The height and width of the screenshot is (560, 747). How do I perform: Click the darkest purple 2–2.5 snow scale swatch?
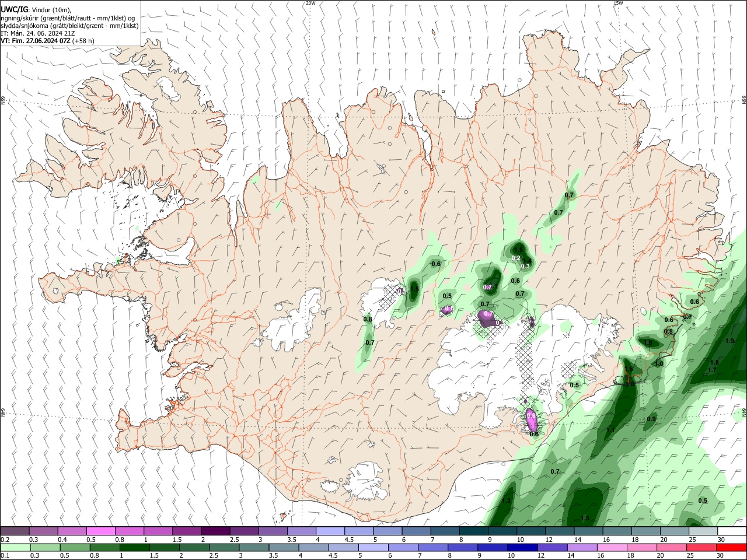215,531
